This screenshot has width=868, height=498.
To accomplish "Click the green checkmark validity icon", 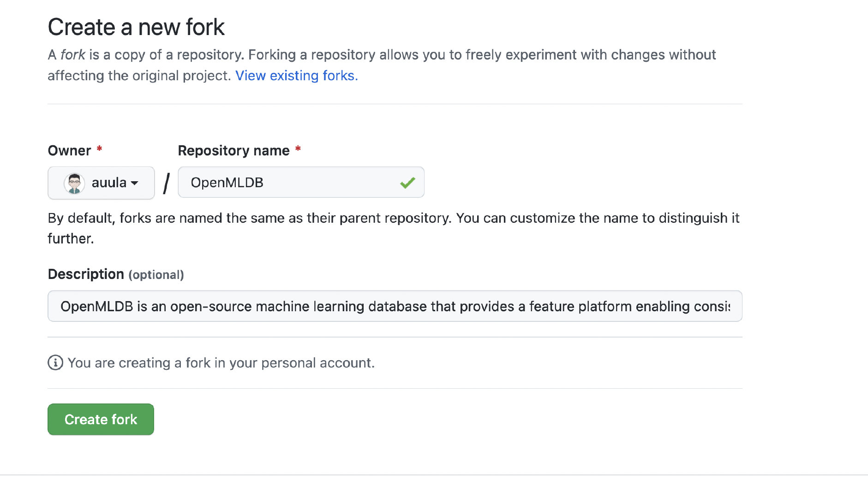I will pyautogui.click(x=407, y=183).
